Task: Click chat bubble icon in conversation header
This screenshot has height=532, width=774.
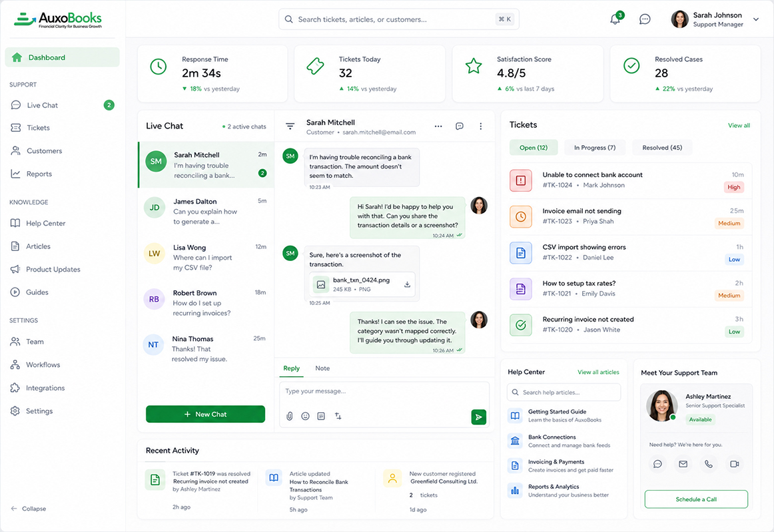Action: 460,127
